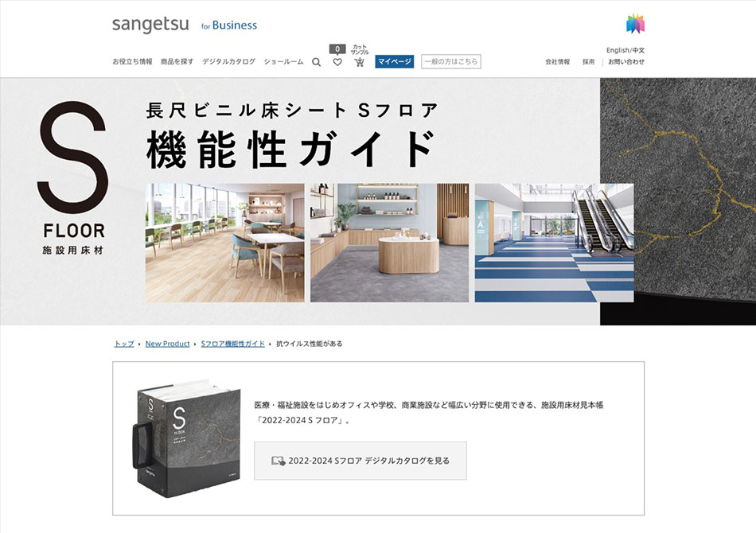The width and height of the screenshot is (756, 533).
Task: Click the search magnifier icon
Action: [316, 62]
